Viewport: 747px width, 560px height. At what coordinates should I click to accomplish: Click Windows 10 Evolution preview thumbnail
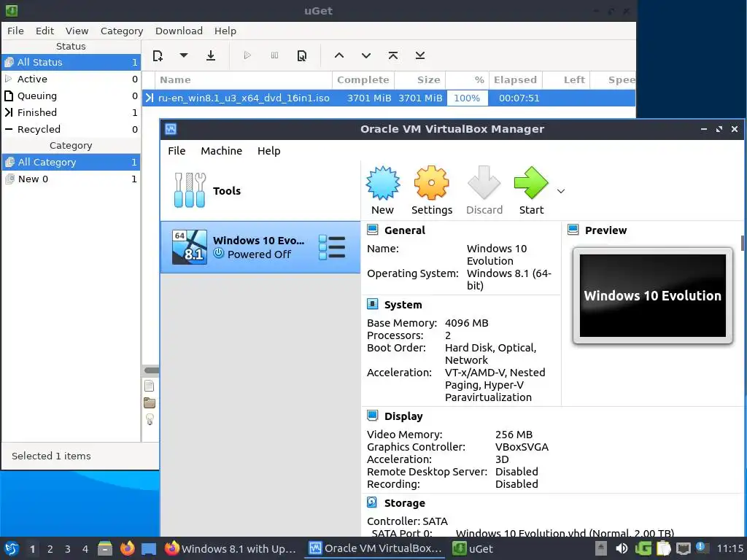(x=653, y=296)
